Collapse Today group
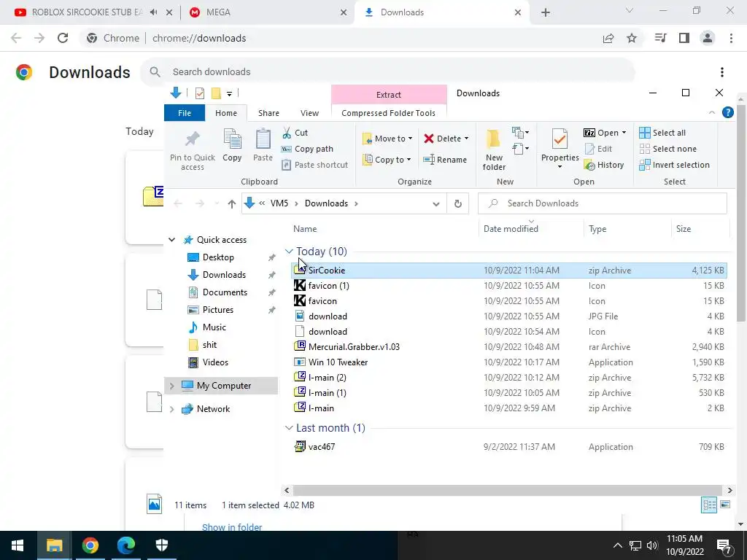This screenshot has width=747, height=560. pyautogui.click(x=289, y=252)
